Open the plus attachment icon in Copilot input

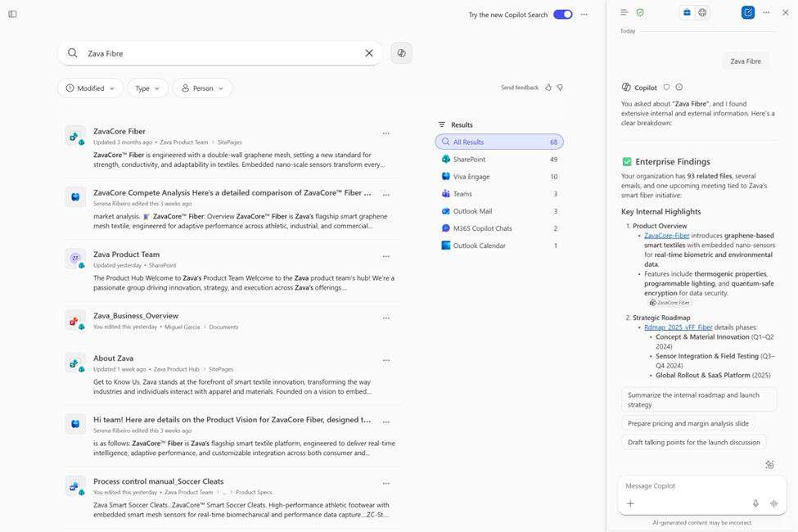tap(630, 503)
